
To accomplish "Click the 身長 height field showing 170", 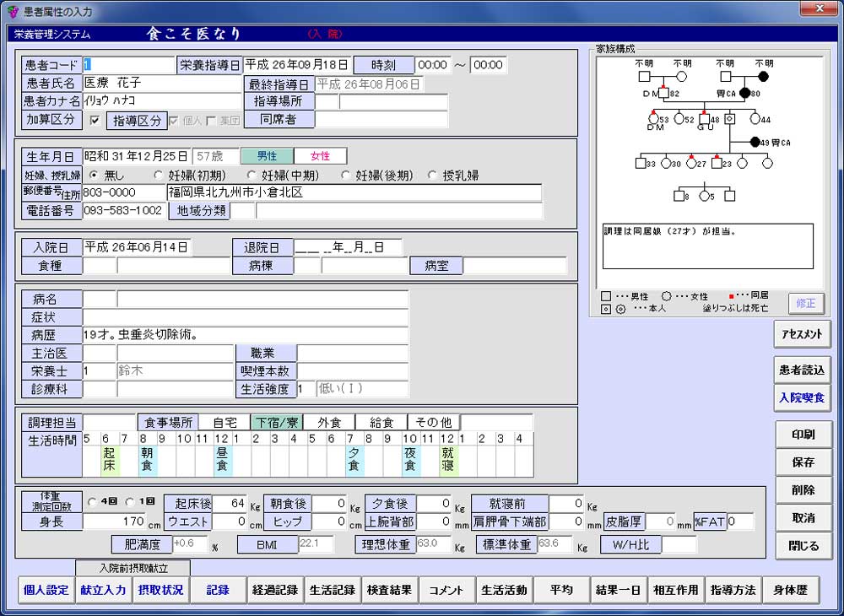I will 115,521.
